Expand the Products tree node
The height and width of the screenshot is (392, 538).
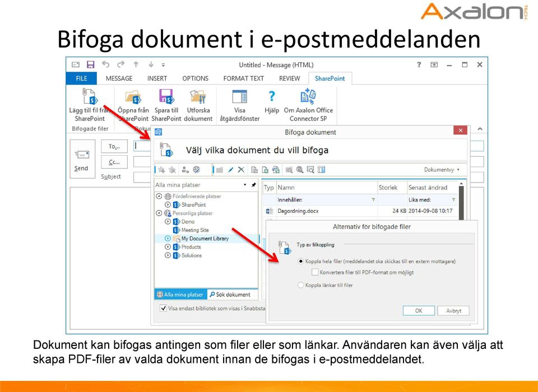tap(168, 246)
